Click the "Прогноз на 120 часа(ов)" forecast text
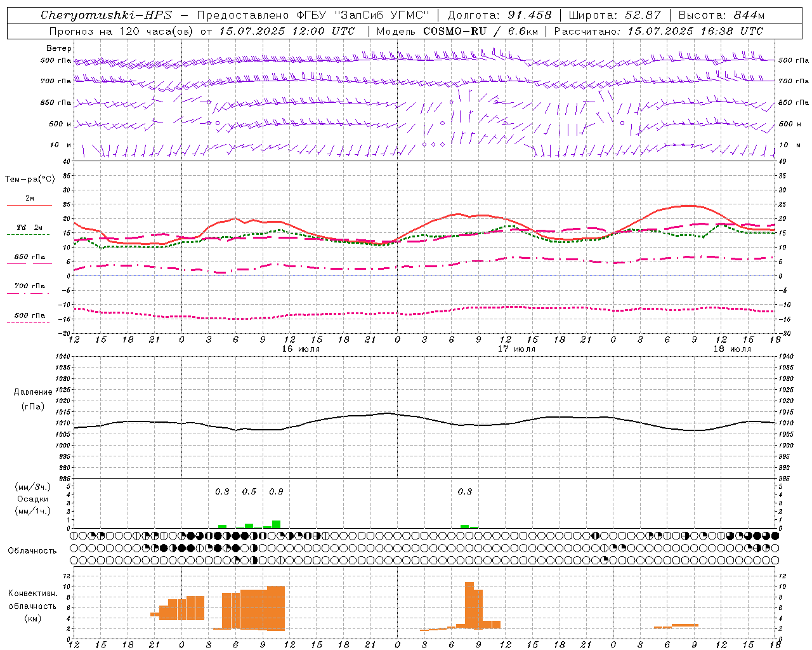The width and height of the screenshot is (812, 650). [121, 31]
